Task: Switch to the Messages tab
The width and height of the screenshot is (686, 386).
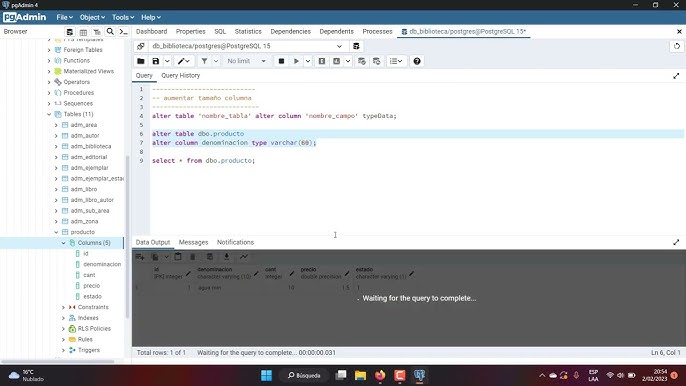Action: click(193, 242)
